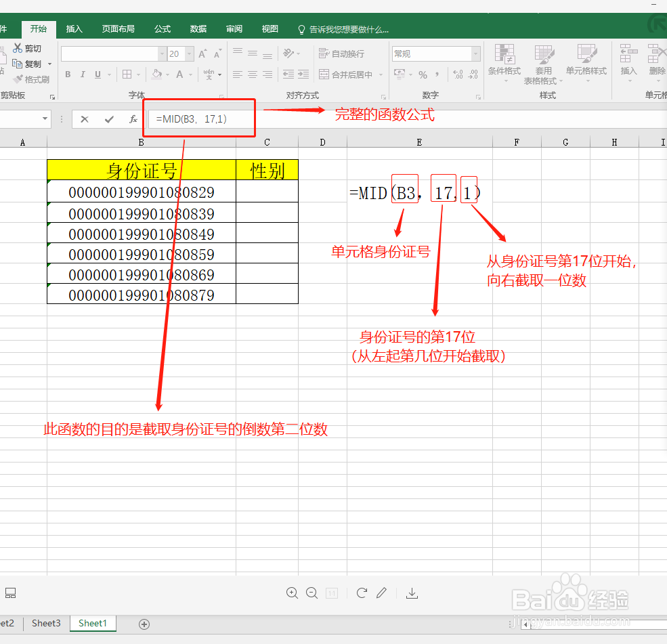Image resolution: width=667 pixels, height=644 pixels.
Task: Open the borders dropdown arrow
Action: [x=139, y=75]
